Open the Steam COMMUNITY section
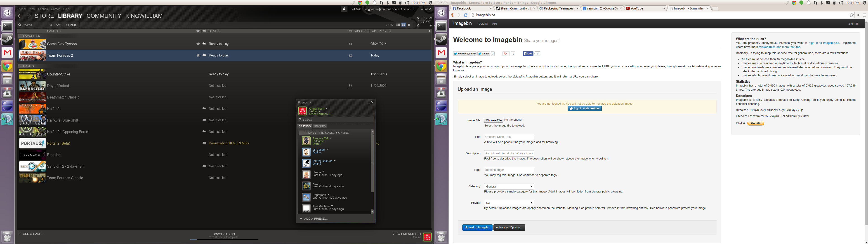 coord(104,16)
